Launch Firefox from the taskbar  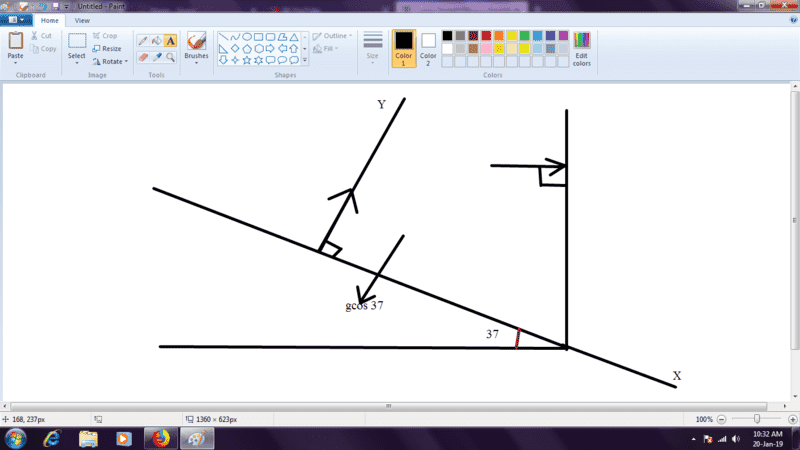pyautogui.click(x=158, y=438)
